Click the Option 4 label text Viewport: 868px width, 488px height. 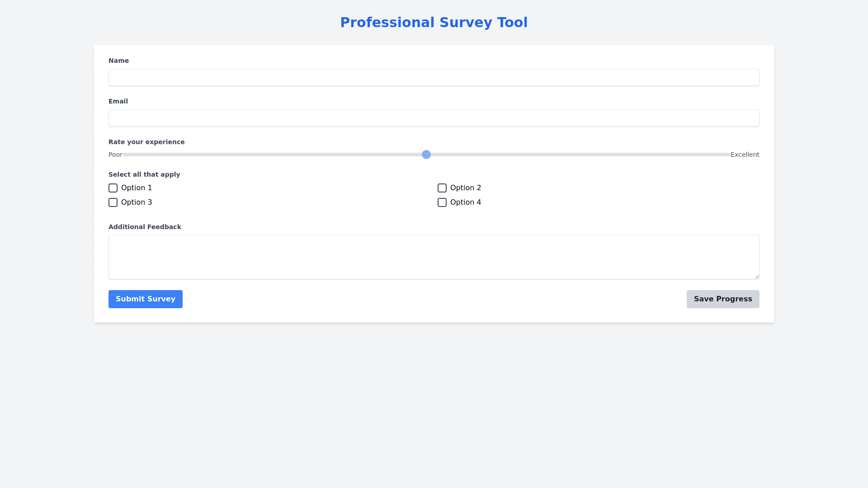(x=465, y=202)
